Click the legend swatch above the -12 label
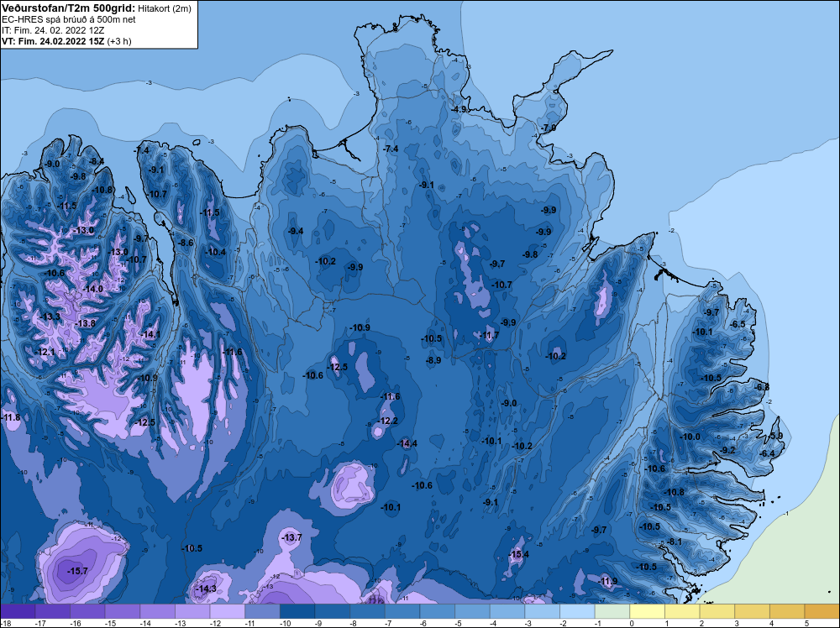 [x=227, y=611]
